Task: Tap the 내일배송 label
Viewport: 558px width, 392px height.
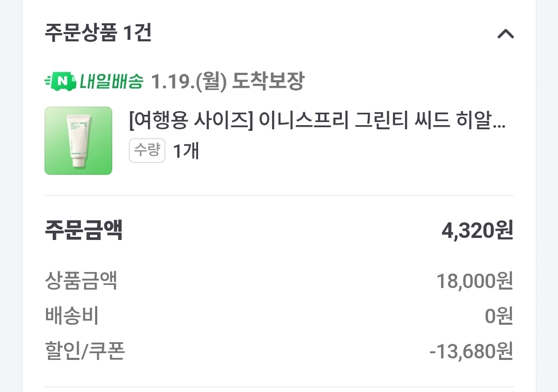Action: [x=111, y=81]
